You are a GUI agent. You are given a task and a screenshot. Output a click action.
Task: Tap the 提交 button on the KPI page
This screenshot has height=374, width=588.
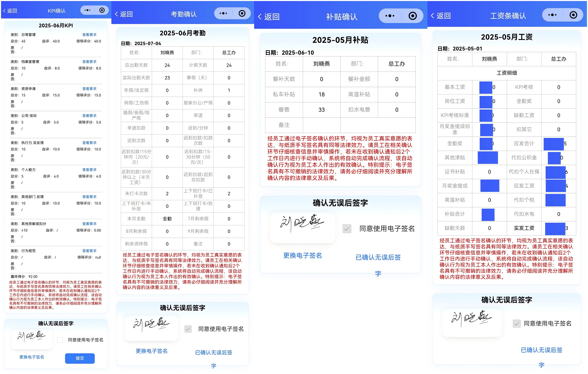coord(80,358)
